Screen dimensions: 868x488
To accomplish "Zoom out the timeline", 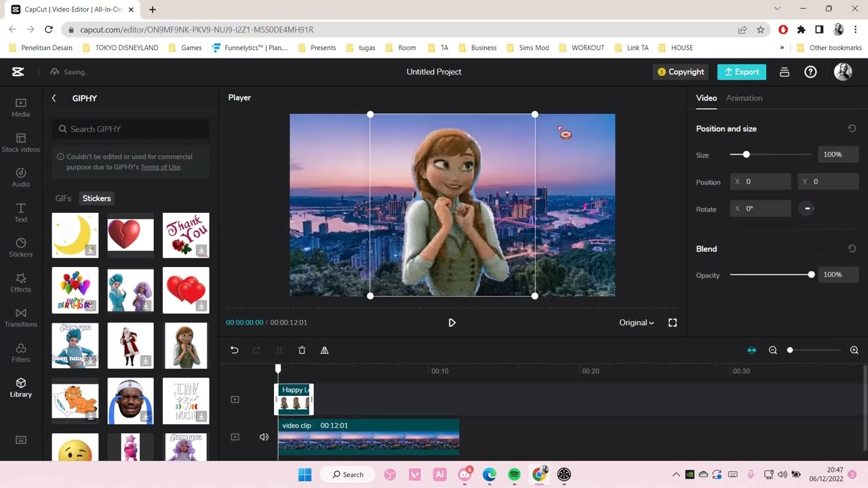I will 772,350.
